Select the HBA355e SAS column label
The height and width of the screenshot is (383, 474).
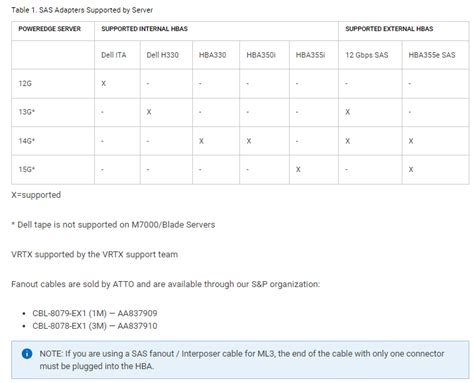(x=432, y=55)
